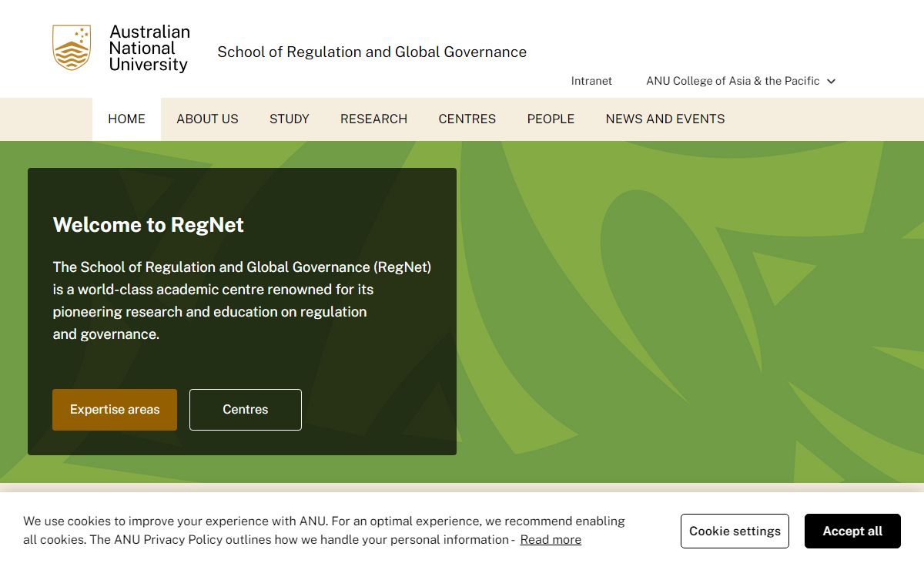This screenshot has width=924, height=570.
Task: Click the Australian National University wordmark text
Action: click(x=149, y=49)
